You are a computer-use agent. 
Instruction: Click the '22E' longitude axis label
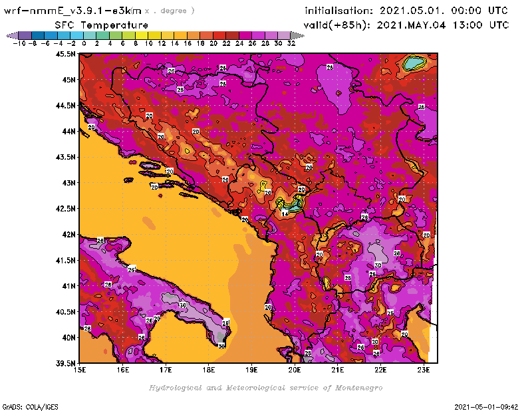[380, 370]
